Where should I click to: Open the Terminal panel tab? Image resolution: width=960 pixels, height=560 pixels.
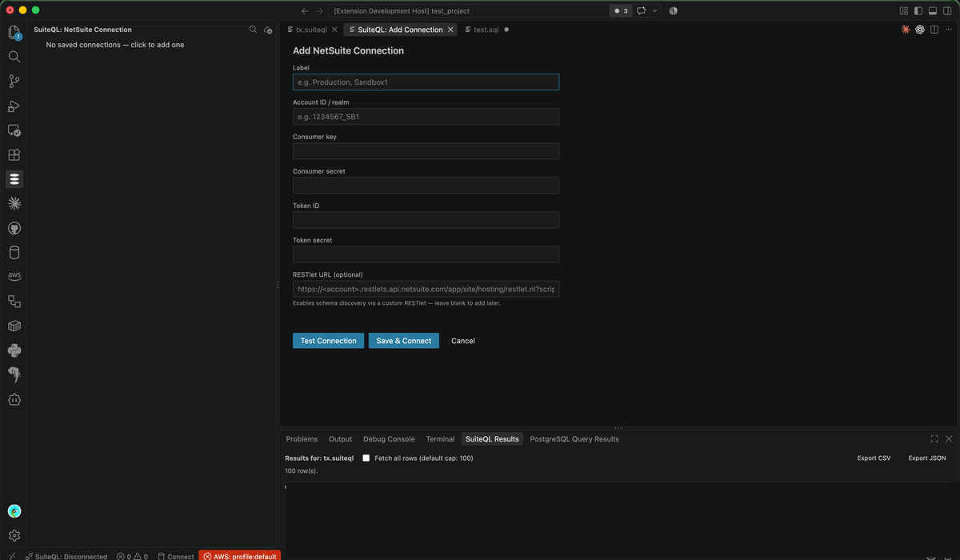click(440, 438)
